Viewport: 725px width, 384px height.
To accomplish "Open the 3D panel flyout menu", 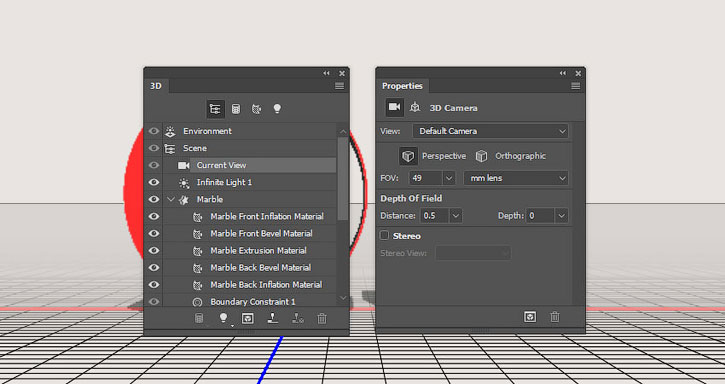I will 339,86.
